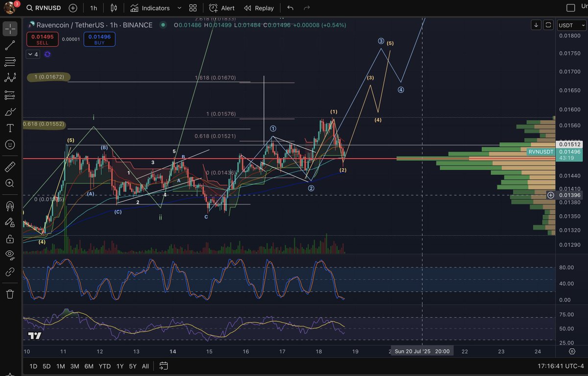Open the go to date calendar icon
Image resolution: width=588 pixels, height=376 pixels.
coord(164,366)
